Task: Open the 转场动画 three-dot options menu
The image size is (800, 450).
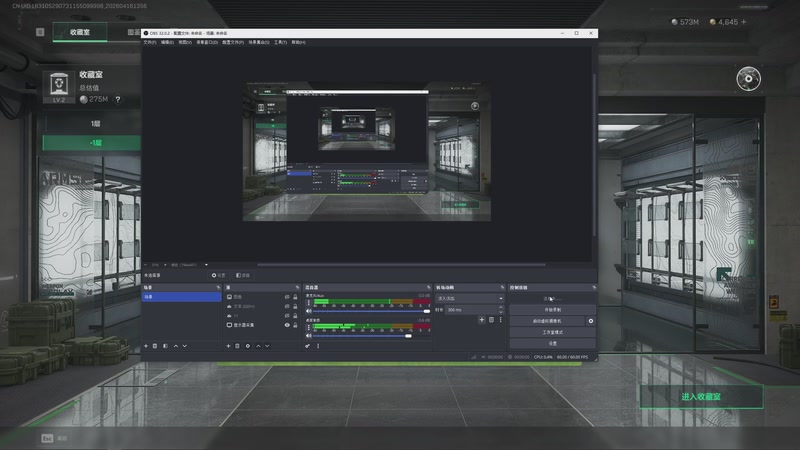Action: tap(501, 320)
